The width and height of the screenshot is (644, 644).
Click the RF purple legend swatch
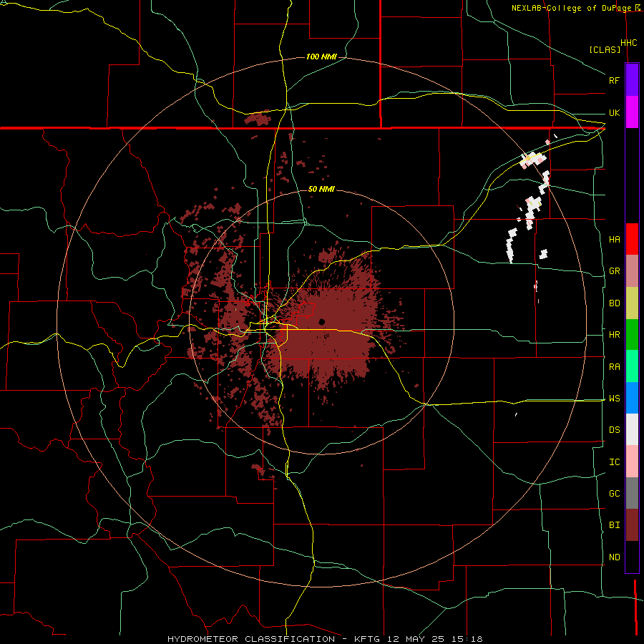(x=632, y=80)
